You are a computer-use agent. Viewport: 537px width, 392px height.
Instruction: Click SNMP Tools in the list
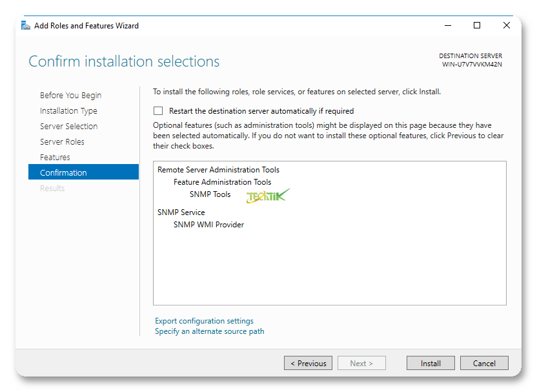pos(210,194)
